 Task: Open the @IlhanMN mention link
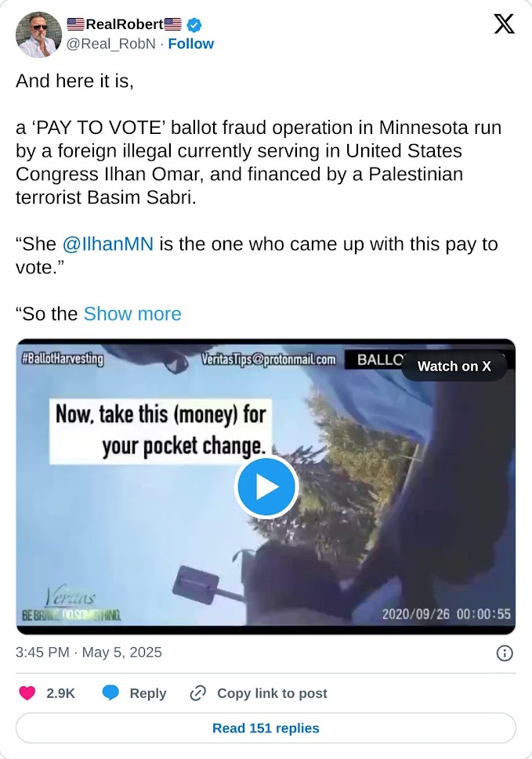click(108, 244)
